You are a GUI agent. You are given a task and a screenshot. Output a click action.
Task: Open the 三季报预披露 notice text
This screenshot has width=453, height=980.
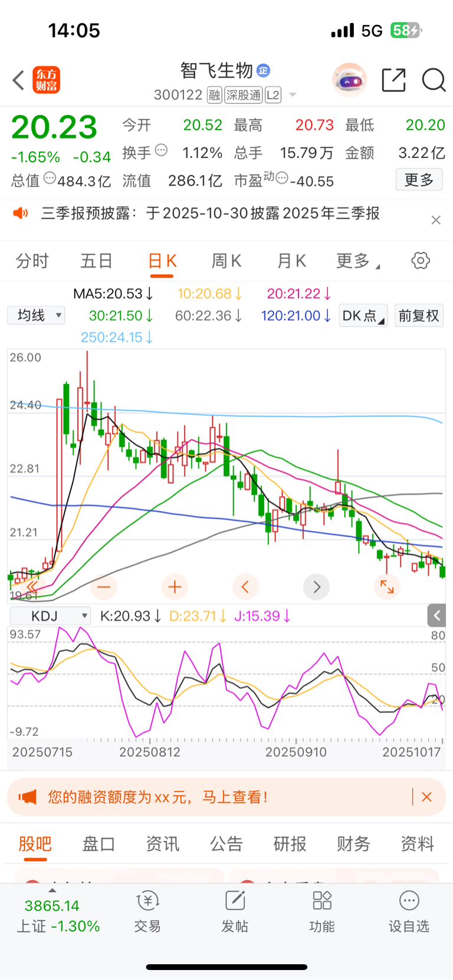point(210,213)
